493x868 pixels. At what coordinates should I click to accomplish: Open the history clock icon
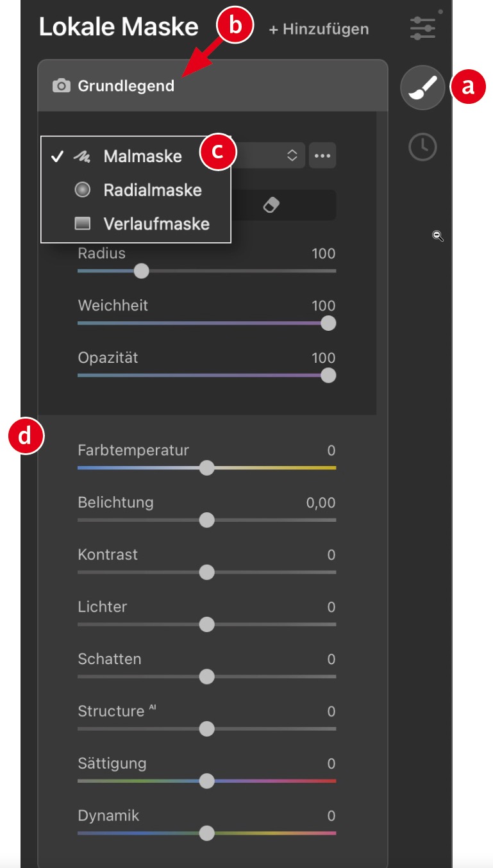(422, 147)
